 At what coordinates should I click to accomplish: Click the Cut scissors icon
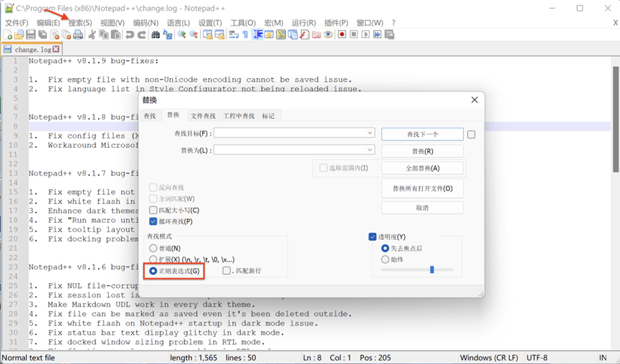(x=92, y=35)
